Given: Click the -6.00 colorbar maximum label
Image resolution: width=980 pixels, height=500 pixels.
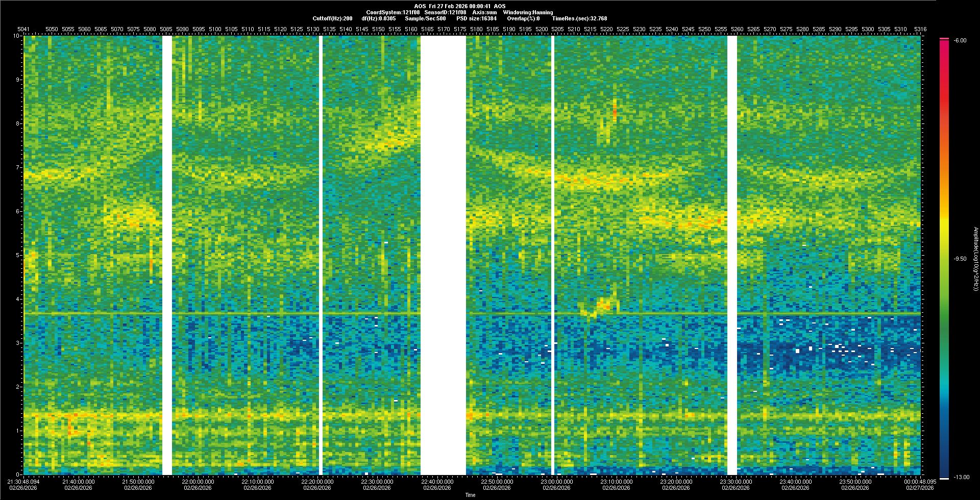Looking at the screenshot, I should (960, 40).
